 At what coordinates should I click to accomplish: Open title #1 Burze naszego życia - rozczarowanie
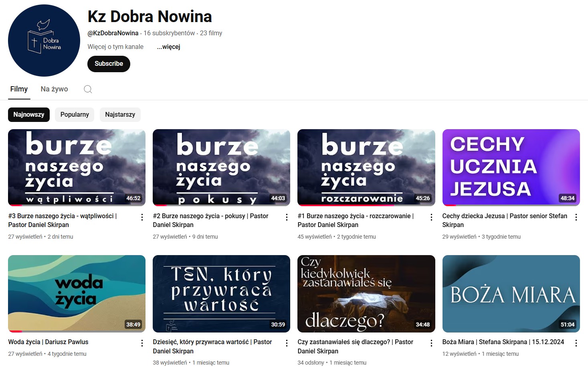tap(356, 220)
